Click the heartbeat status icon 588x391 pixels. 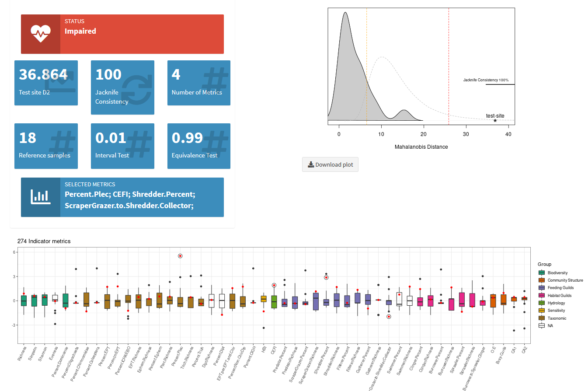click(41, 34)
